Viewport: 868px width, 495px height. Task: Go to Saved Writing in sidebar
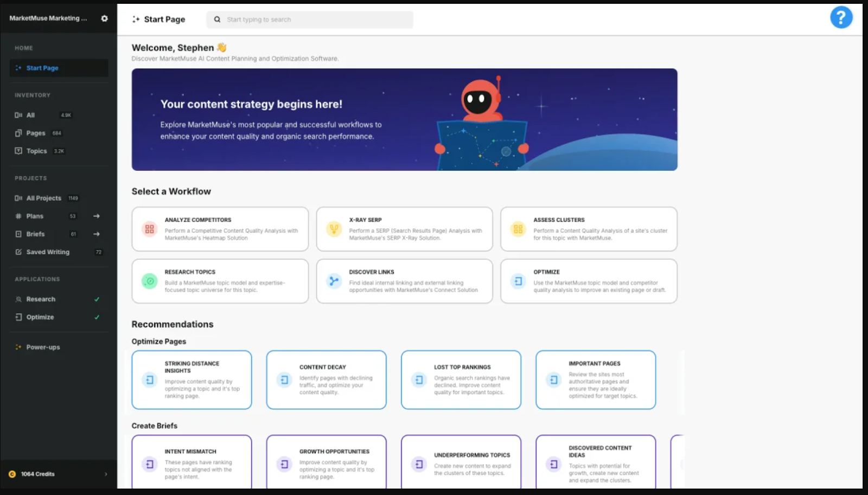click(x=48, y=252)
